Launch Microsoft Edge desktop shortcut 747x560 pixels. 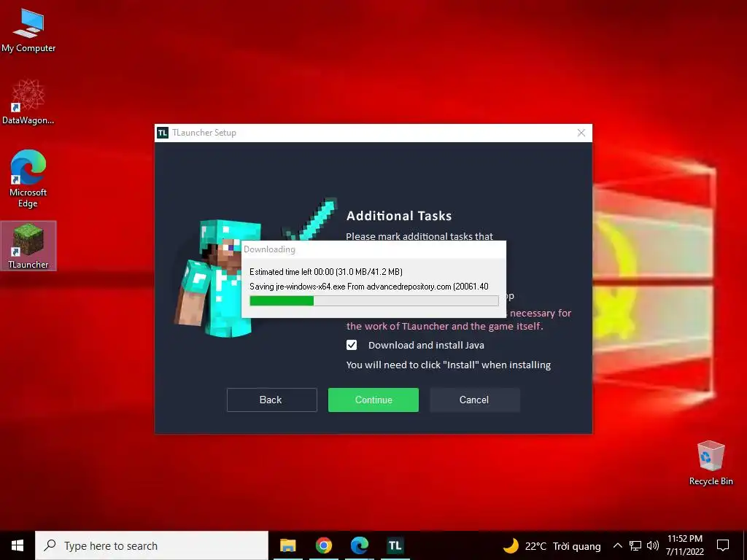(x=28, y=179)
